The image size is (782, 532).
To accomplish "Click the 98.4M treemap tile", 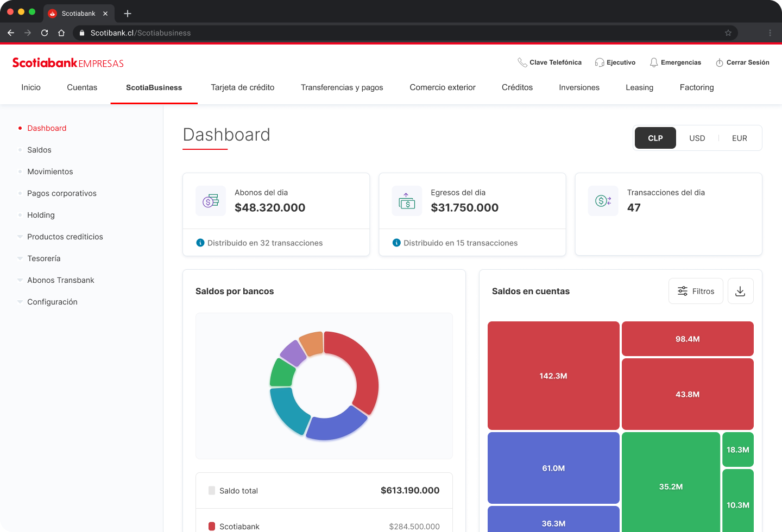I will coord(688,339).
